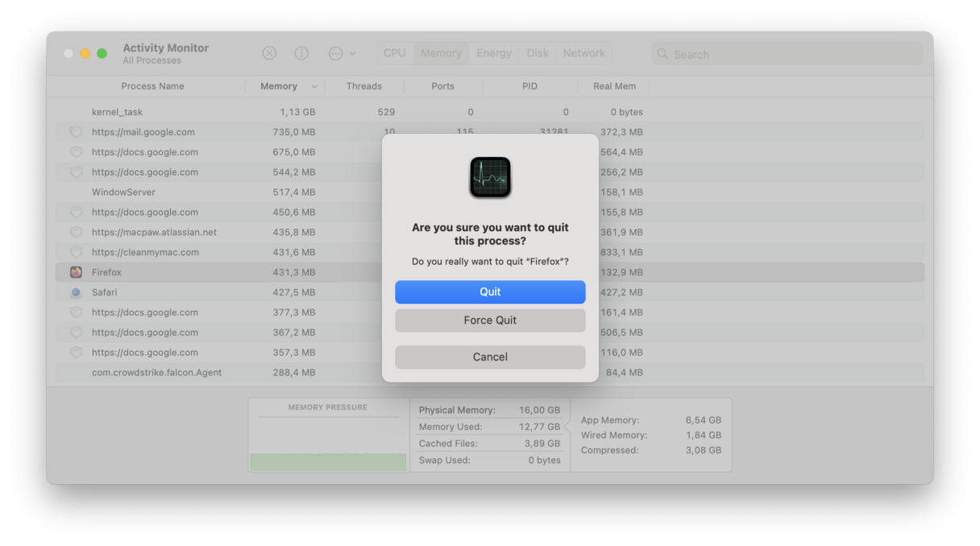The image size is (980, 546).
Task: Click the ellipsis (…) options icon in toolbar
Action: click(x=337, y=52)
